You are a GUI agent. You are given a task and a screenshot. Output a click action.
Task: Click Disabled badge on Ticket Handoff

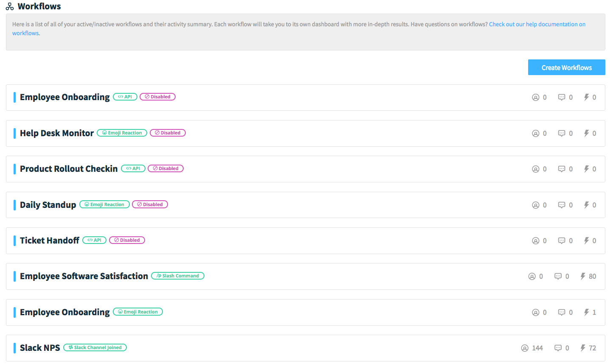click(127, 240)
